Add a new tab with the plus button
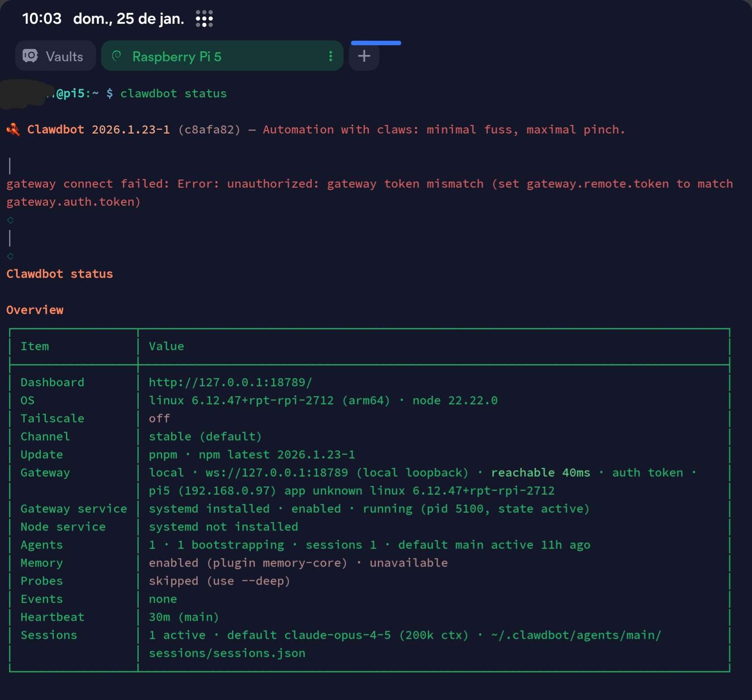752x700 pixels. [364, 56]
